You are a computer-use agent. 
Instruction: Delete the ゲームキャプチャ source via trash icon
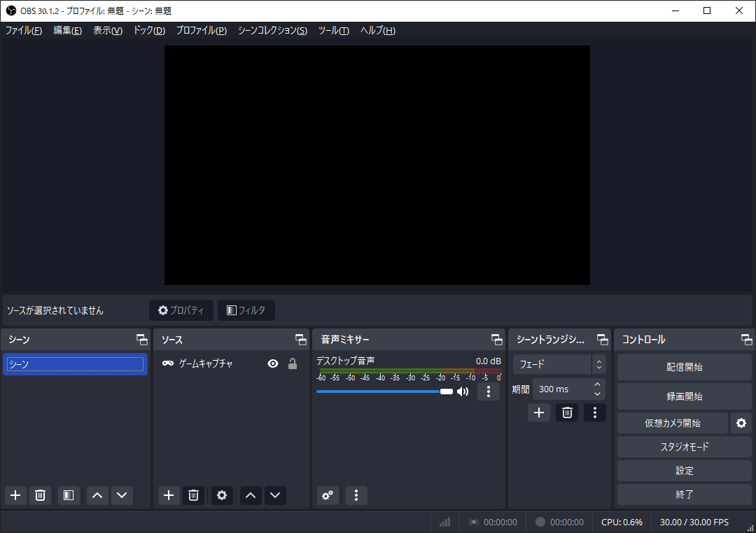click(193, 495)
